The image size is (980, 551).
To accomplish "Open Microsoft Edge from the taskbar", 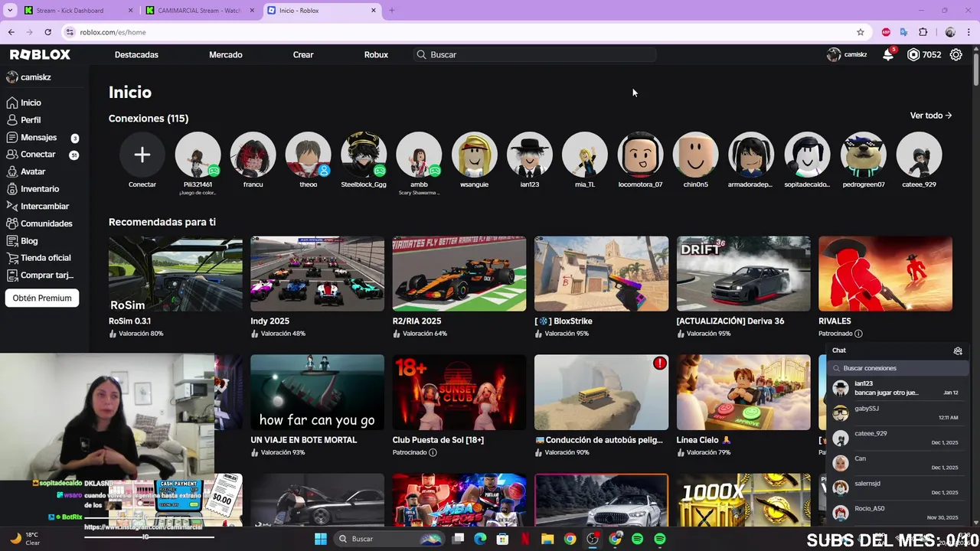I will tap(480, 539).
